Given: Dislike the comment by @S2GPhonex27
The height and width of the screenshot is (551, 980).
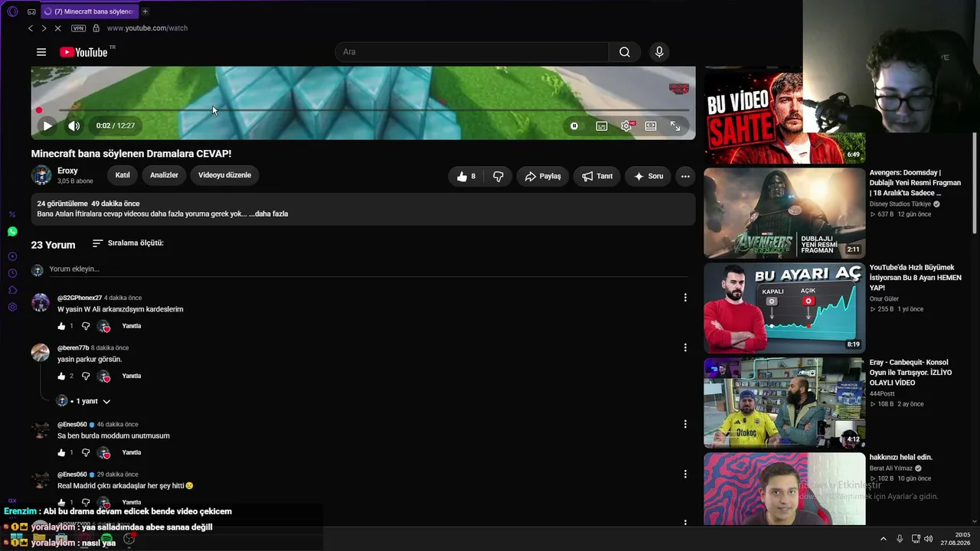Looking at the screenshot, I should point(86,326).
